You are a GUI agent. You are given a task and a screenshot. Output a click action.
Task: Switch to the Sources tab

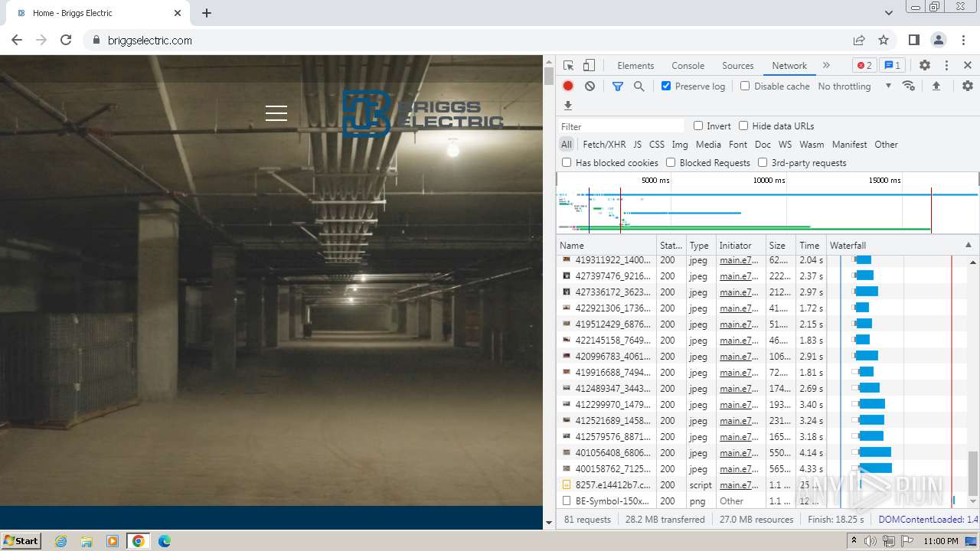click(x=738, y=65)
